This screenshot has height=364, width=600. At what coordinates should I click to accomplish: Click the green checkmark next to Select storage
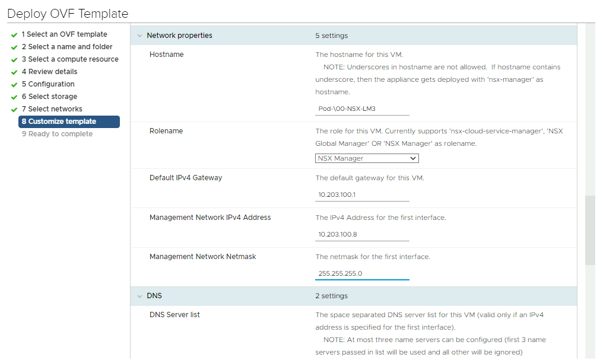pos(14,97)
